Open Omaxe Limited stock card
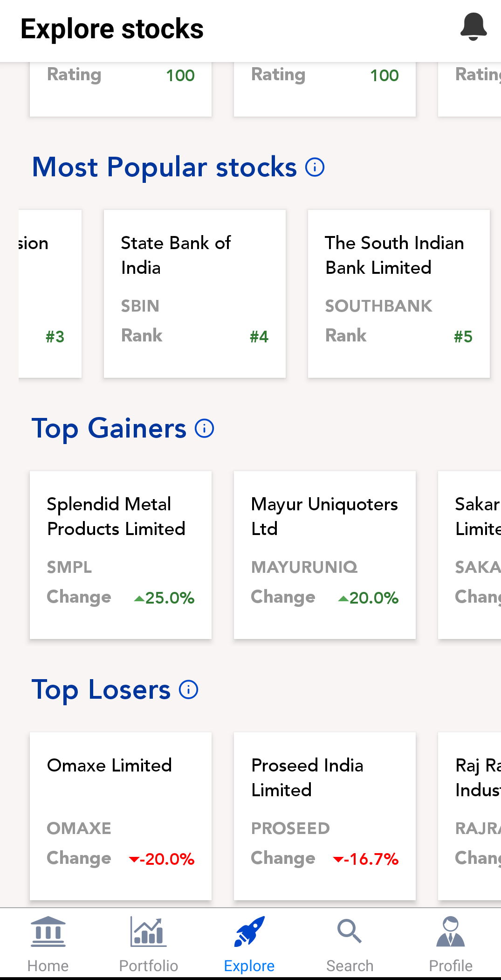 [120, 816]
